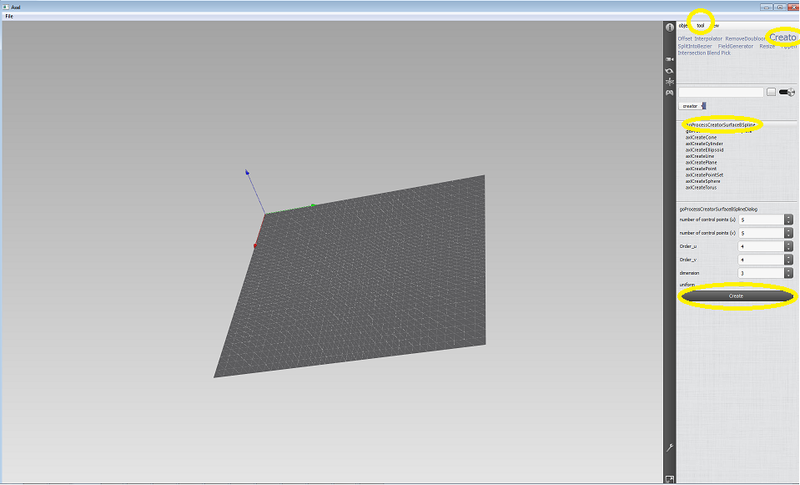Open the File menu
The width and height of the screenshot is (800, 485).
[x=9, y=16]
